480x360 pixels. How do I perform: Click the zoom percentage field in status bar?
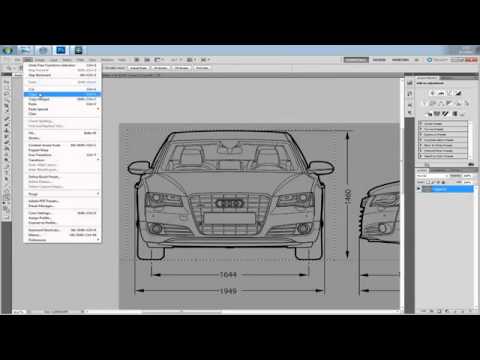pyautogui.click(x=19, y=312)
